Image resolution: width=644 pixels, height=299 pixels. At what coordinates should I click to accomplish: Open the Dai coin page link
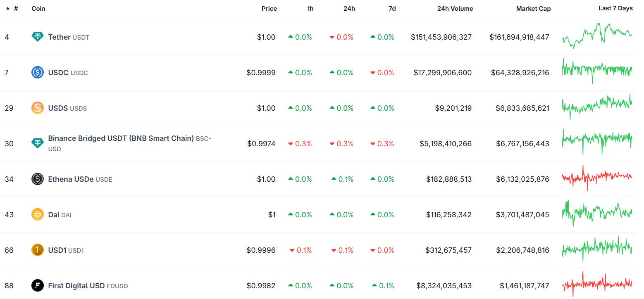(60, 215)
